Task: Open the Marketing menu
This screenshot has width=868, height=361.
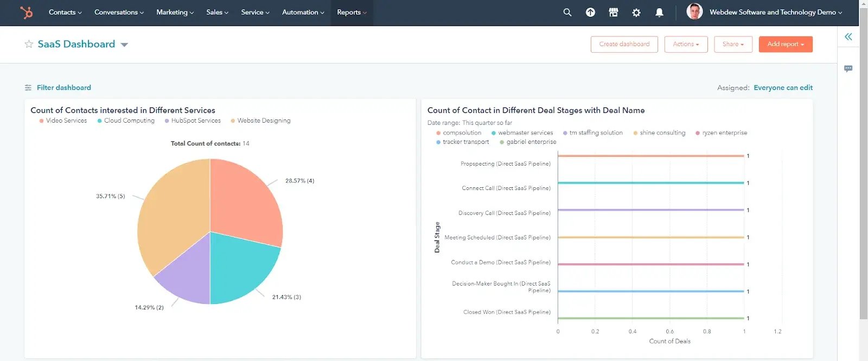Action: click(175, 12)
